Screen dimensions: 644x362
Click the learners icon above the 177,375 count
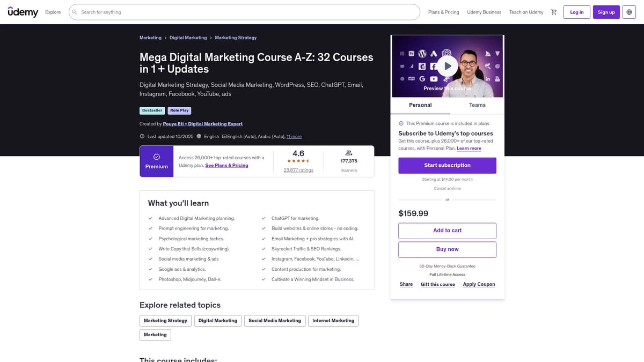pos(347,152)
